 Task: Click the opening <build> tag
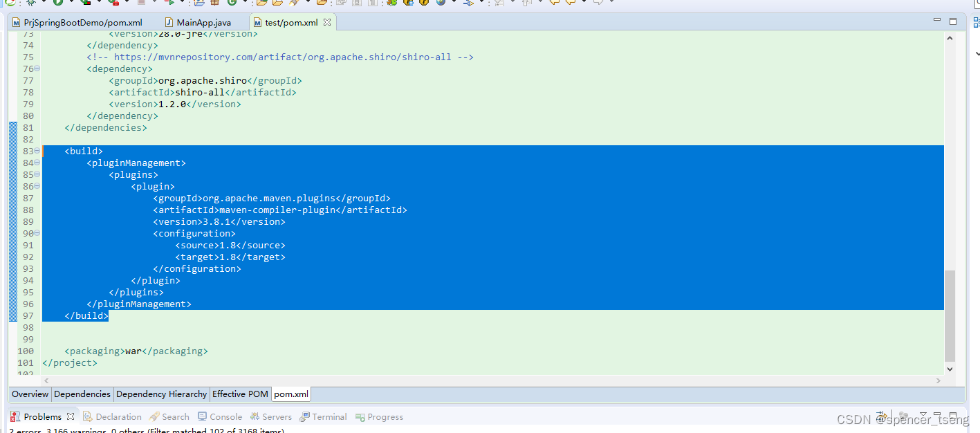[84, 151]
